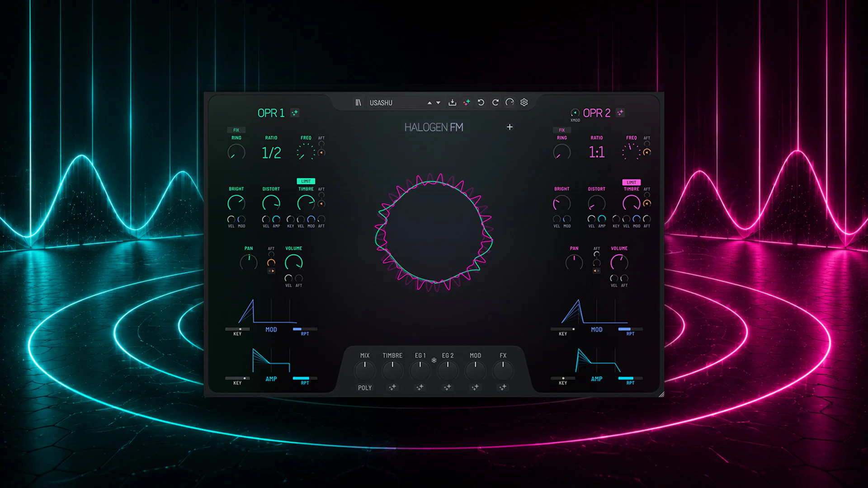
Task: Toggle the XMOD knob beside OPR 2
Action: [x=575, y=113]
